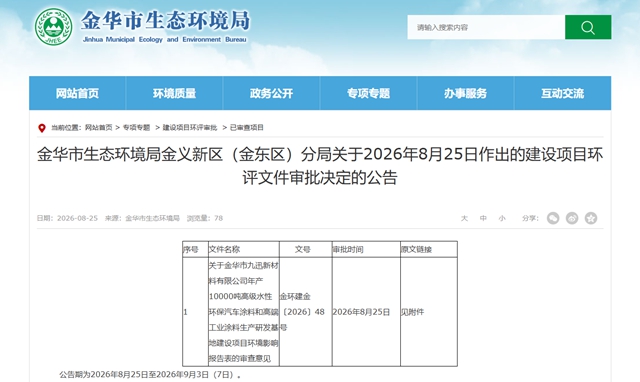Click the article headline about 2026年8月25日
The image size is (640, 382).
tap(320, 166)
